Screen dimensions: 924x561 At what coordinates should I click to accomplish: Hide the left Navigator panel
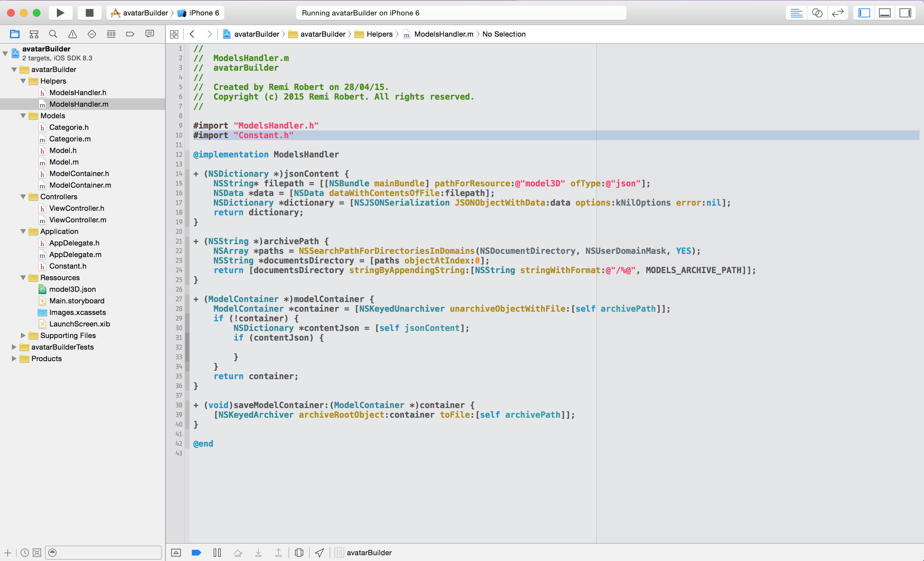[864, 13]
